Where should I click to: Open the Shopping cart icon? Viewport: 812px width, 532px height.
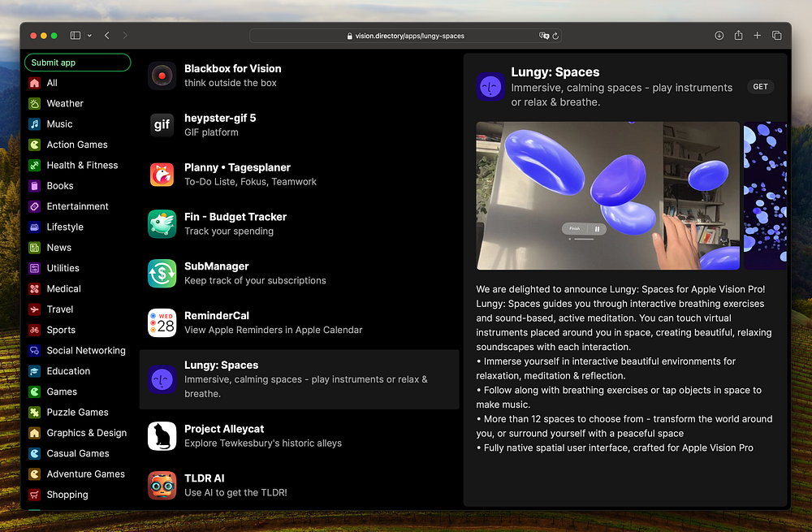[x=34, y=495]
